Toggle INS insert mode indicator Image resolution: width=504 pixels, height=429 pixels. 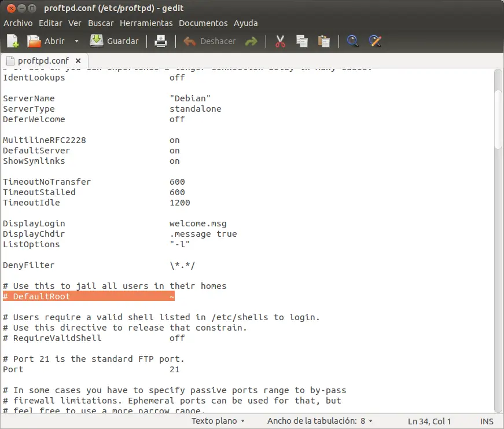click(x=487, y=421)
